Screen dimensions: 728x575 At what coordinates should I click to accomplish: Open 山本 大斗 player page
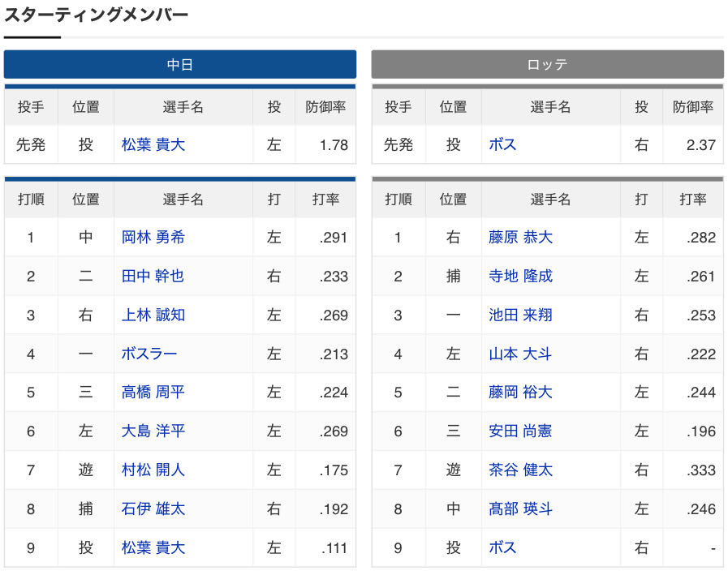point(520,354)
